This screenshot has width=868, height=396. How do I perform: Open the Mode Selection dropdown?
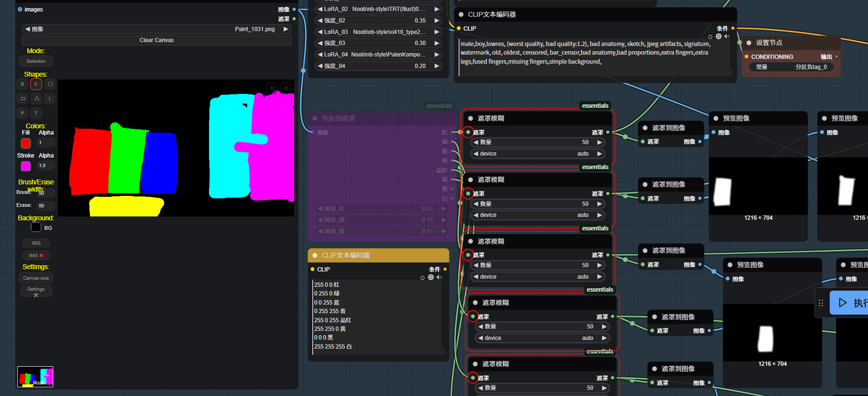point(36,61)
